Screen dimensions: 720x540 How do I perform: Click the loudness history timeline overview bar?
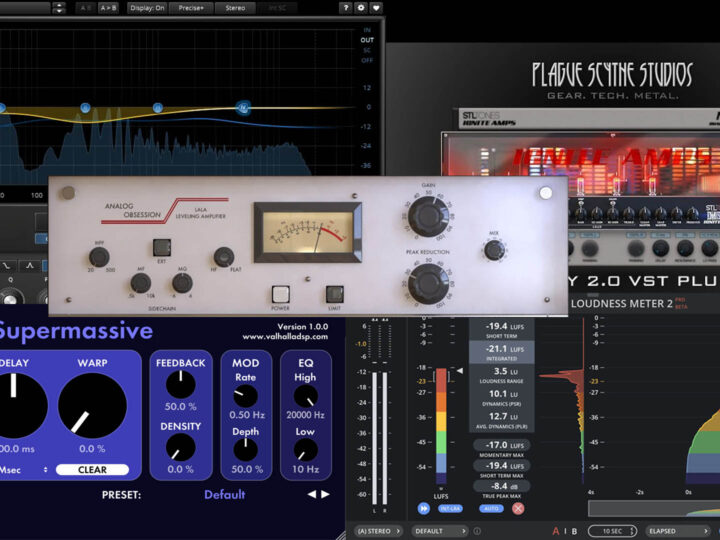point(654,508)
